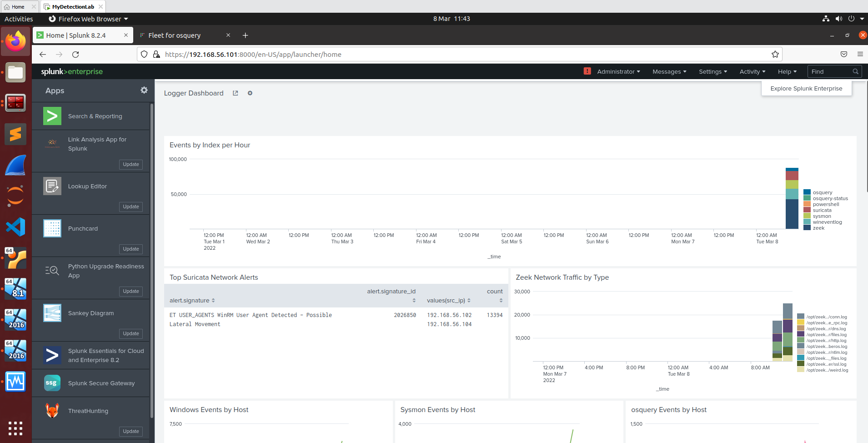Viewport: 868px width, 443px height.
Task: Open the Settings dropdown menu
Action: [x=713, y=71]
